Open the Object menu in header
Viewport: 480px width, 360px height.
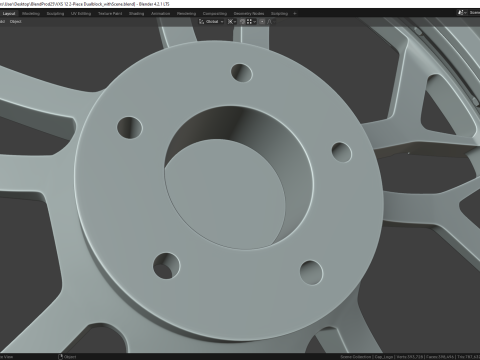[15, 22]
